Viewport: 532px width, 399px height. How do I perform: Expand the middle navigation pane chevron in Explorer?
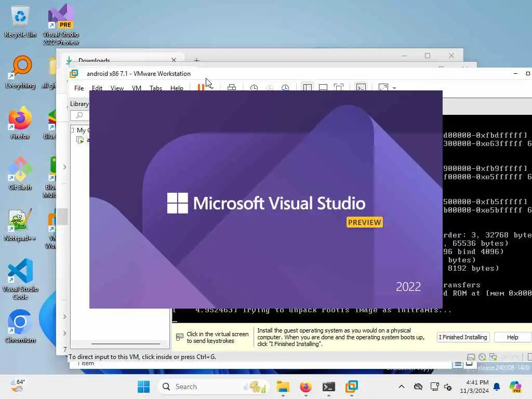[x=64, y=316]
